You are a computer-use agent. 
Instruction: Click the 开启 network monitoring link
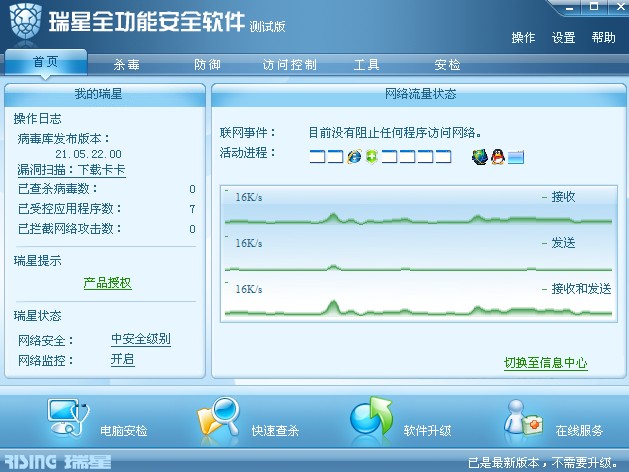(x=122, y=359)
